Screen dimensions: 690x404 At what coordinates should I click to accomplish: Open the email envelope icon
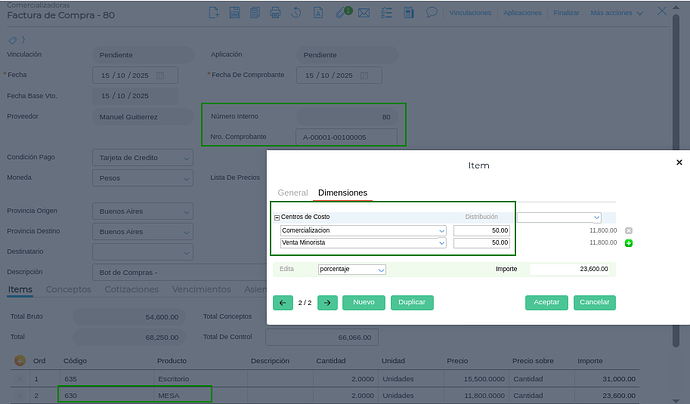(x=363, y=13)
